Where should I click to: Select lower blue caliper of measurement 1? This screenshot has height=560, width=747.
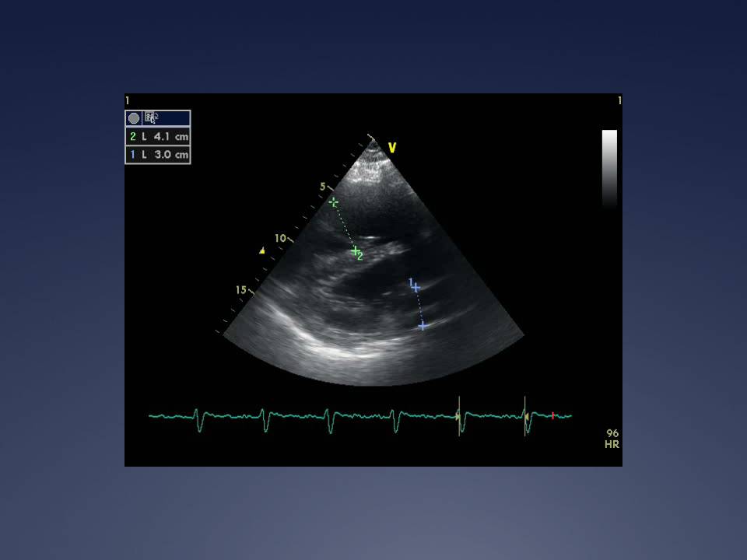(x=423, y=325)
